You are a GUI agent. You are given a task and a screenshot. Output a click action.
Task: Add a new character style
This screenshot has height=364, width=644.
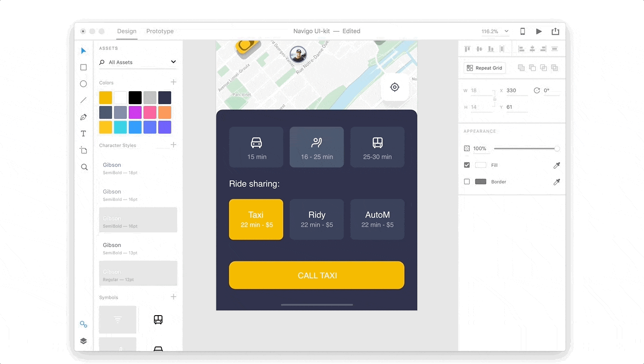point(173,145)
